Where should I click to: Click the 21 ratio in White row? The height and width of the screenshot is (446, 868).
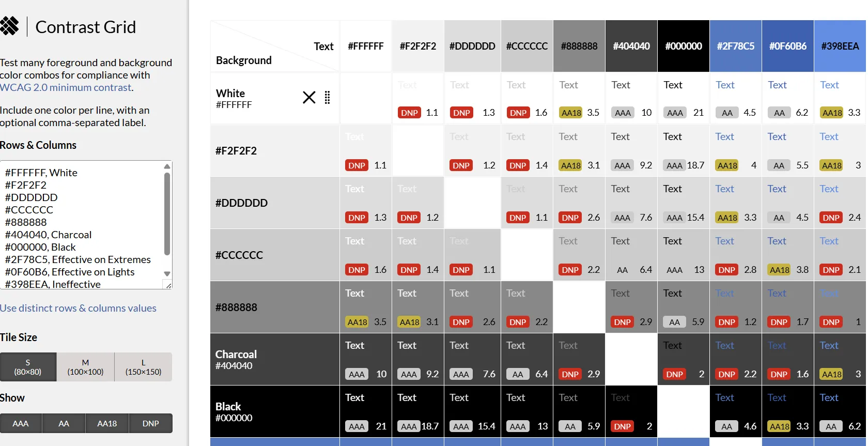click(x=699, y=113)
